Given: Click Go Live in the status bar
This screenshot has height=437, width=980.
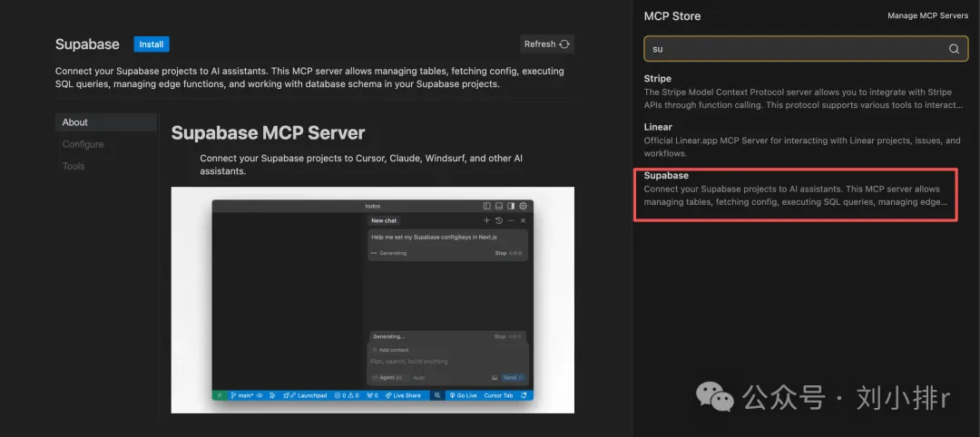Looking at the screenshot, I should coord(463,395).
